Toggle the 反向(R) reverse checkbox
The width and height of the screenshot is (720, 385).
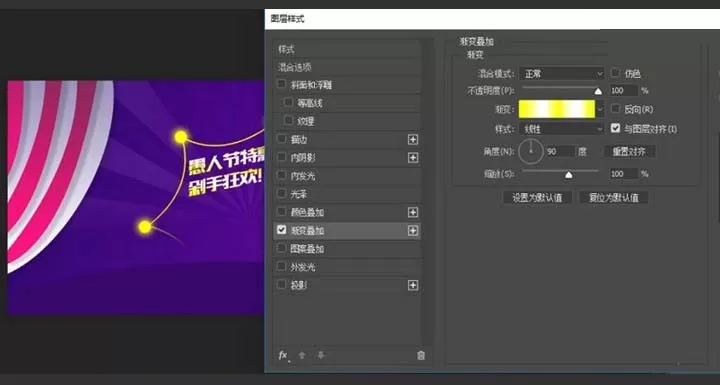615,109
